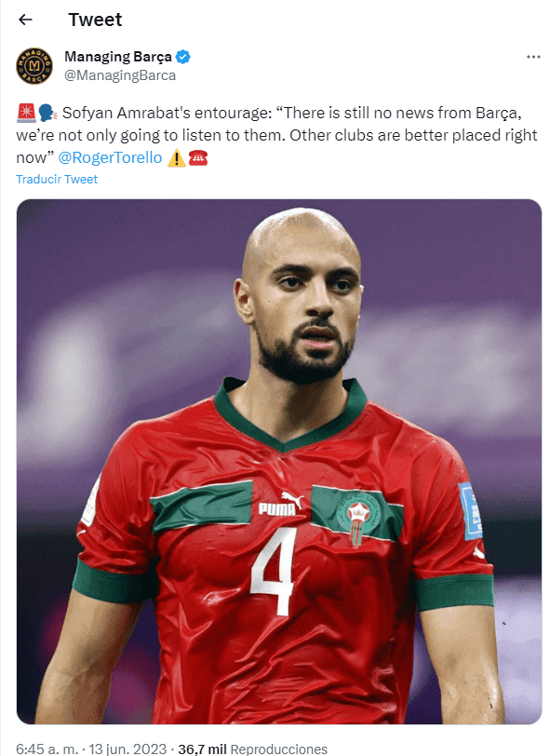Click the Tweet header title
This screenshot has height=756, width=550.
[x=95, y=20]
